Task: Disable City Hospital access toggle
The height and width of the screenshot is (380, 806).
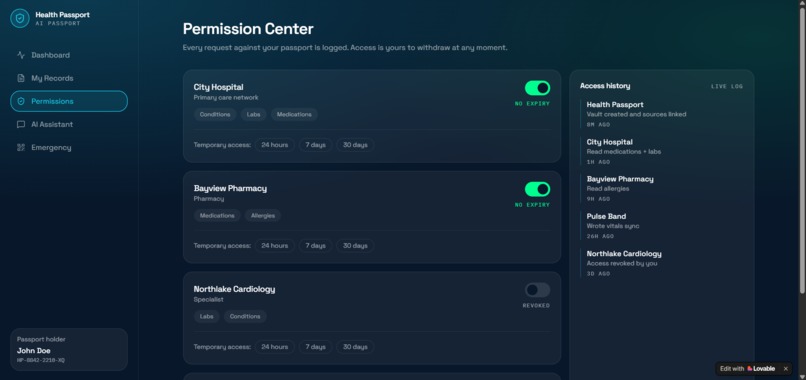Action: pos(537,88)
